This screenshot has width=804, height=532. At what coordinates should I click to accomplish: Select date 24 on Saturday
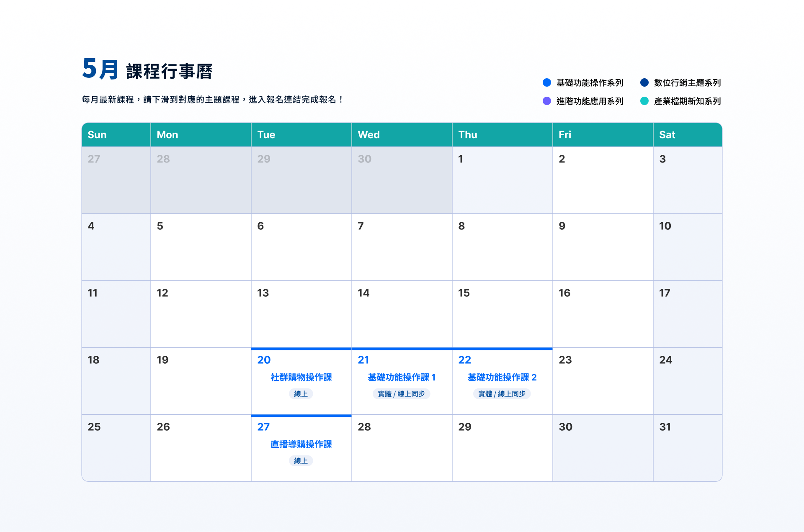666,360
